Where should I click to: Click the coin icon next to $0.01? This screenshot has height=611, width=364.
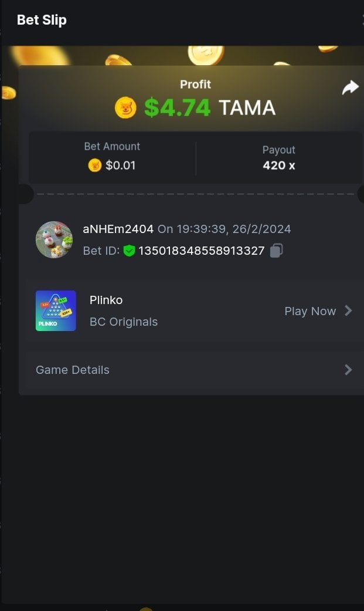point(95,166)
